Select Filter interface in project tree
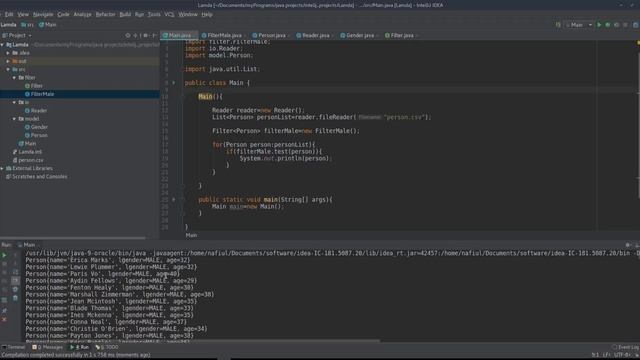This screenshot has height=360, width=640. (x=33, y=86)
